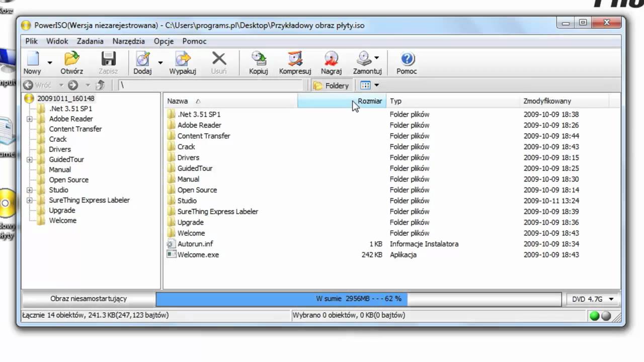The height and width of the screenshot is (362, 644).
Task: Sort by the Zmodyfikowany column header
Action: coord(565,101)
